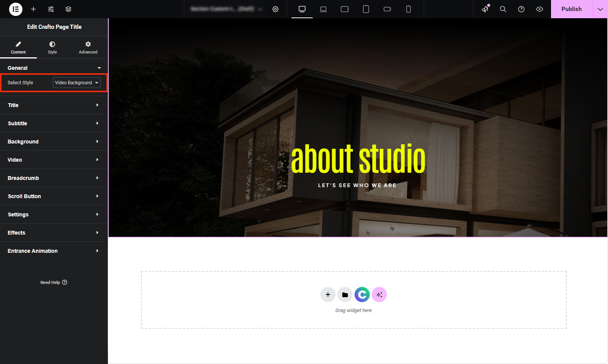
Task: Open template library folder button
Action: tap(345, 295)
